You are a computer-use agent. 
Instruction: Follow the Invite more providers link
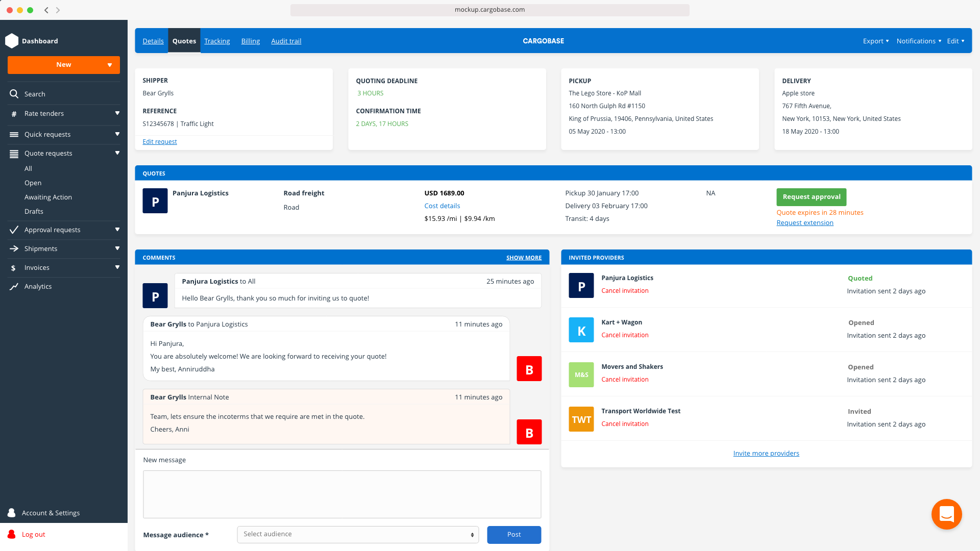click(x=766, y=453)
